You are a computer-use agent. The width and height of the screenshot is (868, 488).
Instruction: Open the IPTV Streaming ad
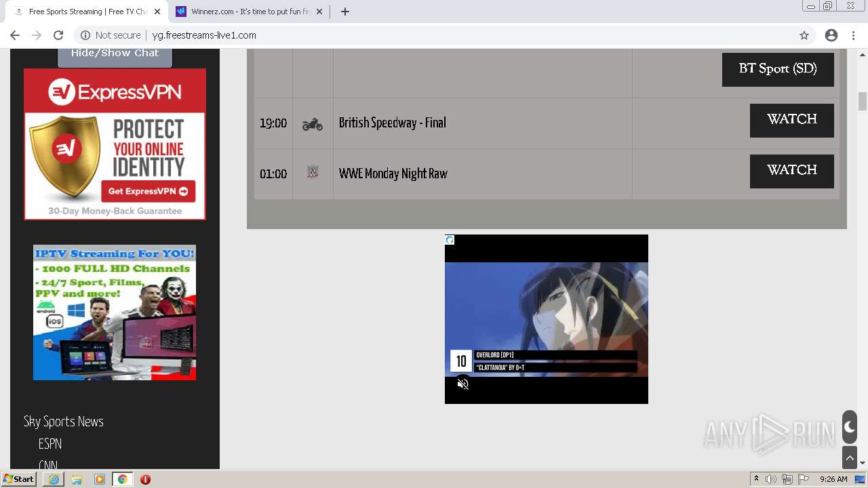click(x=115, y=312)
